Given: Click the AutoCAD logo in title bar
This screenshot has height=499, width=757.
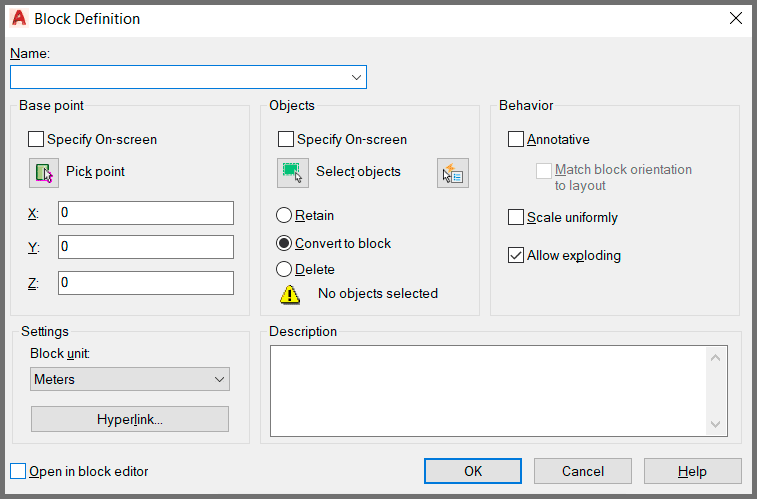Looking at the screenshot, I should [x=18, y=18].
